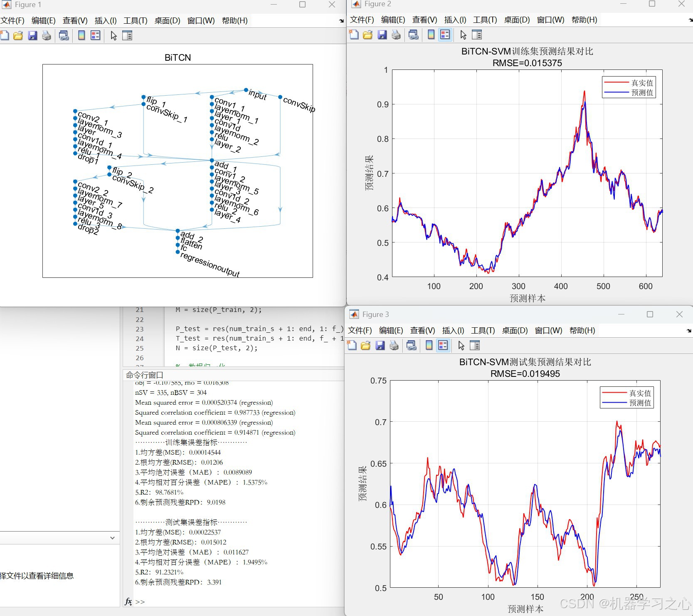Click the input node in BiTCN graph
Image resolution: width=693 pixels, height=616 pixels.
click(x=246, y=90)
